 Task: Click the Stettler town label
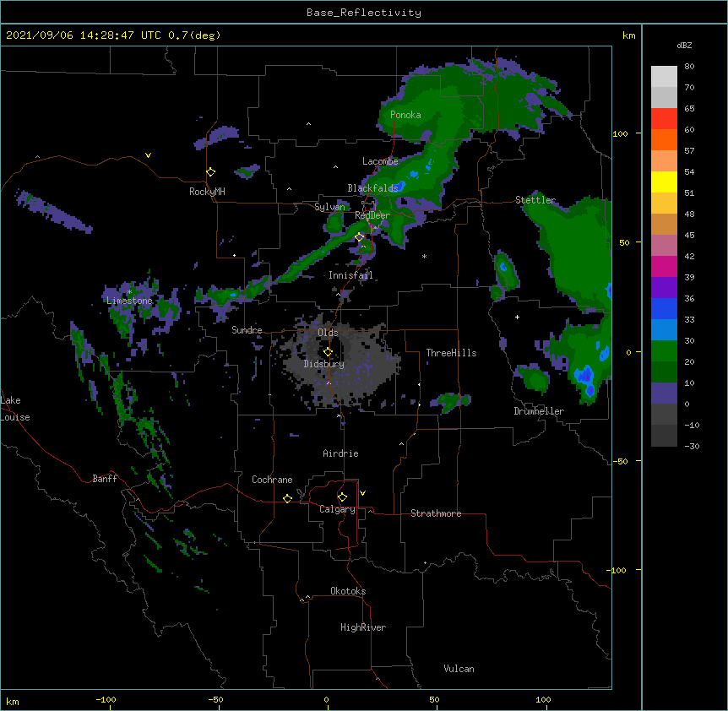click(535, 200)
